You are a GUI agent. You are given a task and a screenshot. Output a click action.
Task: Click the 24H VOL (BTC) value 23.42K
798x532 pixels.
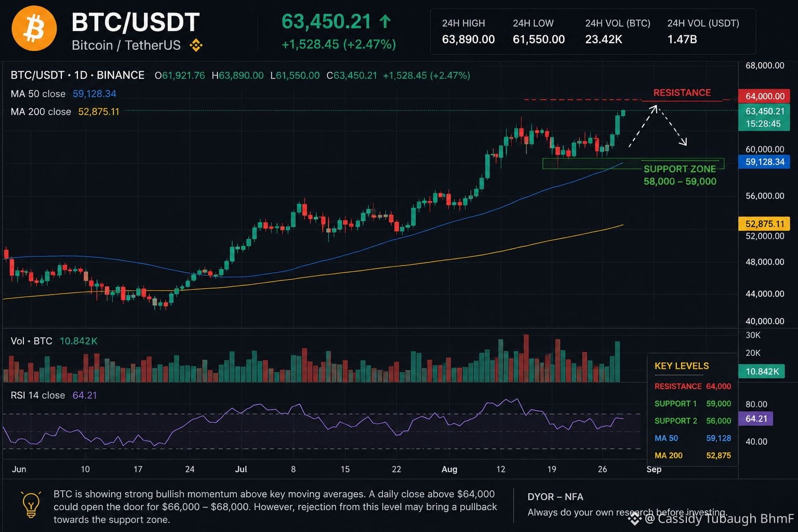click(x=604, y=39)
